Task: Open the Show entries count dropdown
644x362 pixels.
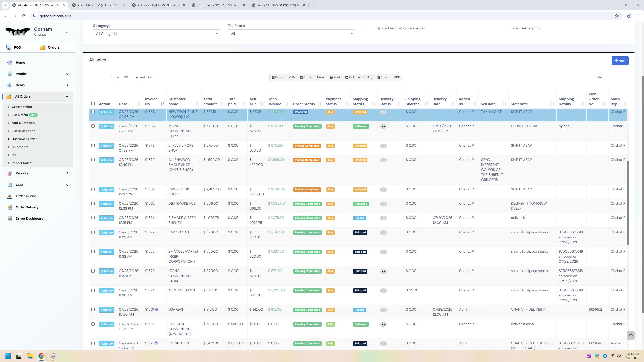Action: pos(130,77)
